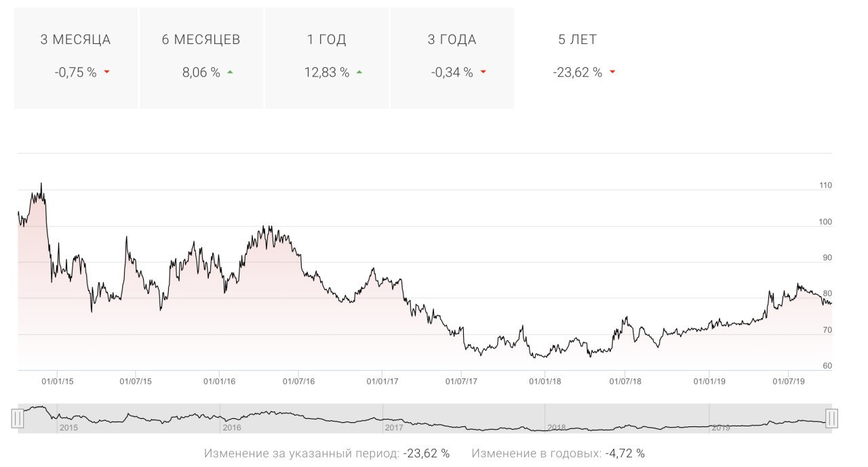The image size is (868, 467).
Task: Click 2018 in the navigator timeline
Action: point(557,428)
